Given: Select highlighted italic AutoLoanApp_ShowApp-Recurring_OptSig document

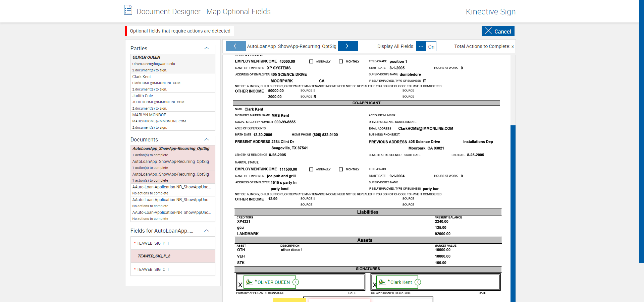Looking at the screenshot, I should pyautogui.click(x=173, y=152).
